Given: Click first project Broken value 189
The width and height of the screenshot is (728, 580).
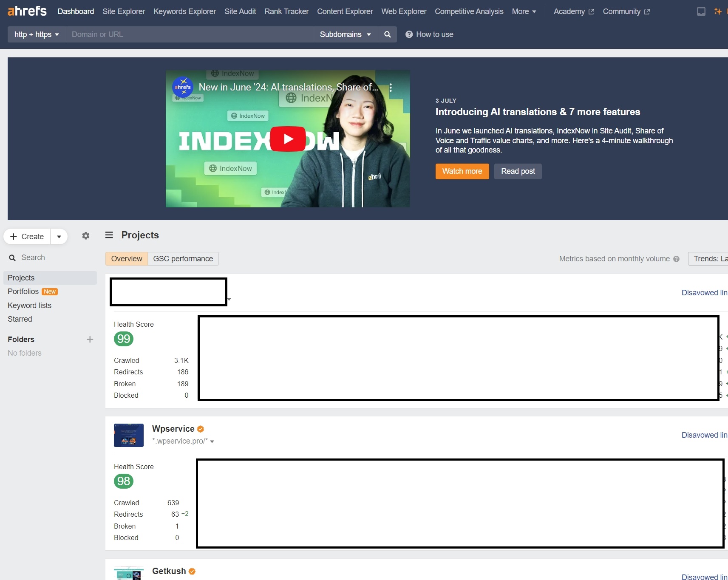Looking at the screenshot, I should (x=183, y=384).
